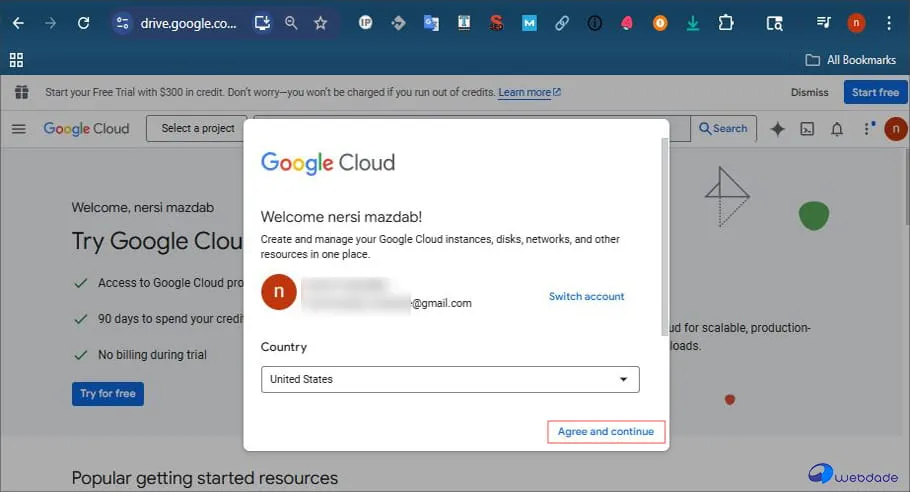
Task: Open the Chrome extensions puzzle icon
Action: (726, 23)
